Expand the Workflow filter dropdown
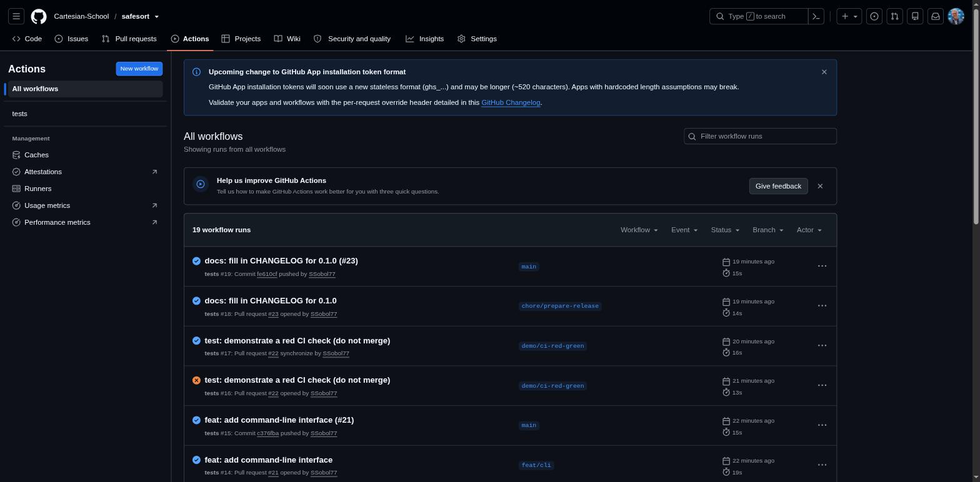The height and width of the screenshot is (482, 980). [639, 230]
